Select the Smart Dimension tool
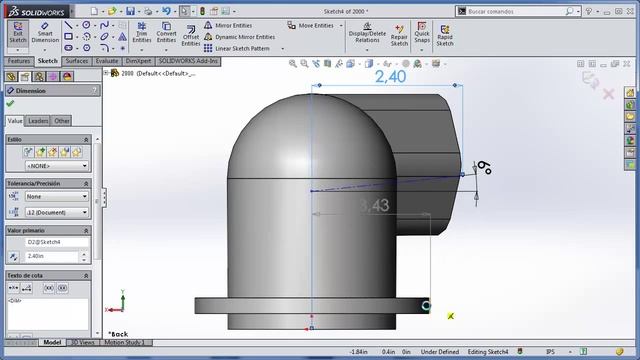Screen dimensions: 640x360 (45, 33)
